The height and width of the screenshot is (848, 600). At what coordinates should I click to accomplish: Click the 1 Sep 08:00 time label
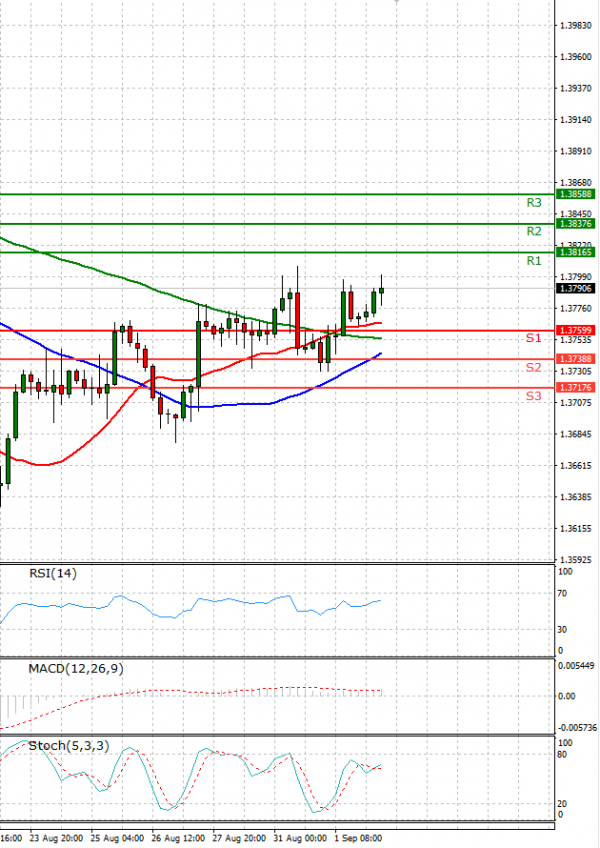[359, 838]
